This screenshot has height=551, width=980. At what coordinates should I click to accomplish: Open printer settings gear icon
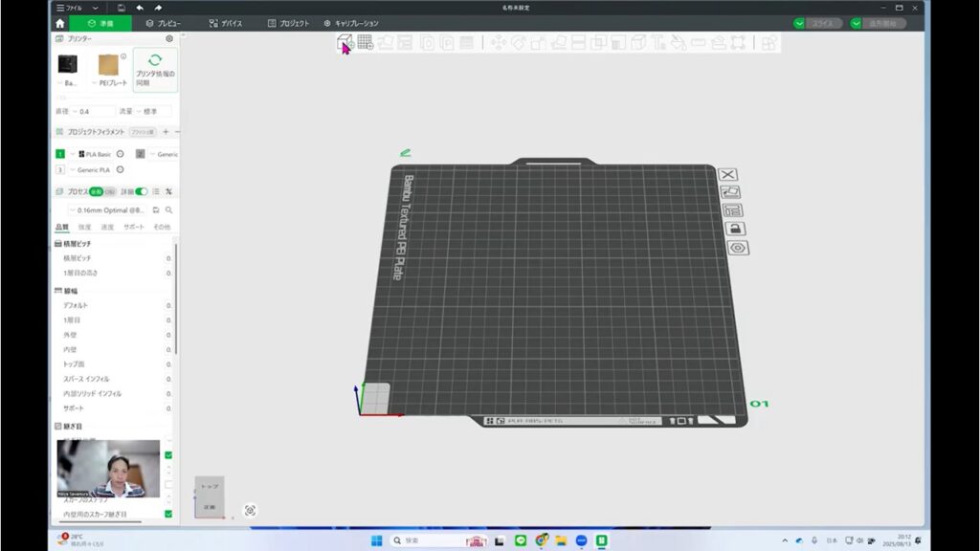(x=169, y=38)
